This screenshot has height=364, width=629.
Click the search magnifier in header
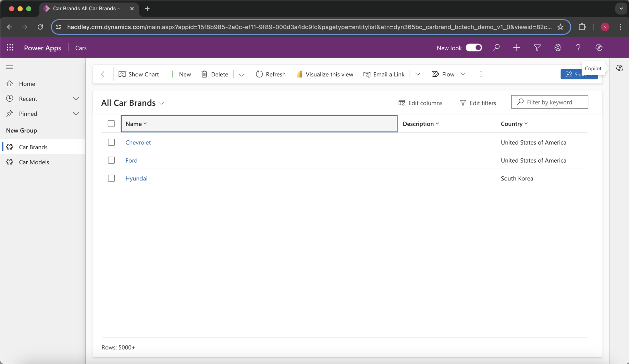pos(496,48)
